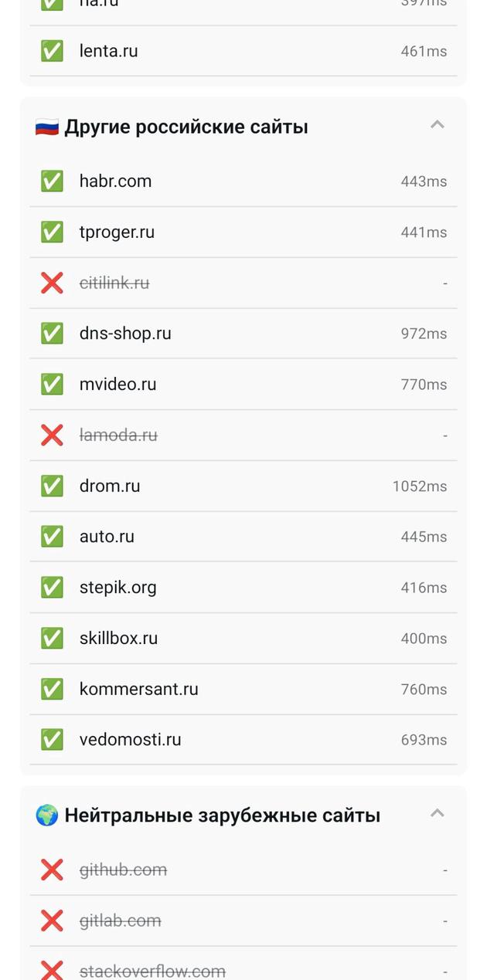The height and width of the screenshot is (980, 487).
Task: Click green checkmark icon beside habr.com
Action: coord(52,181)
